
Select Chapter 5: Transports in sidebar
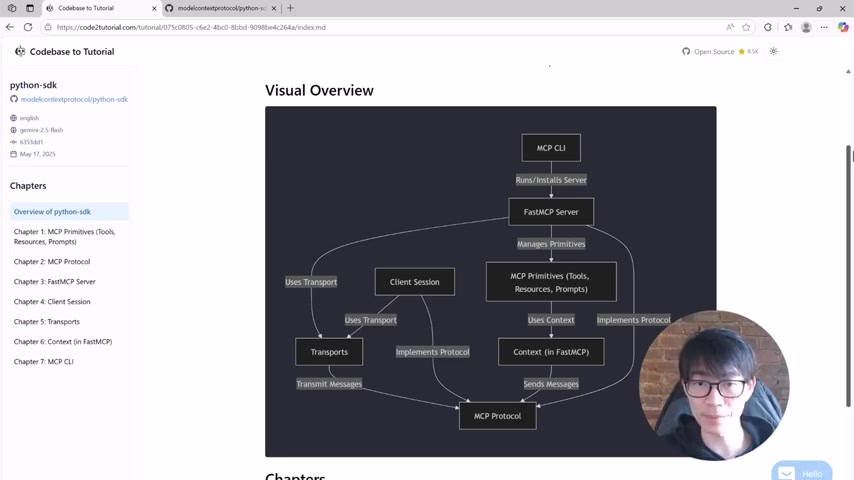pyautogui.click(x=47, y=321)
